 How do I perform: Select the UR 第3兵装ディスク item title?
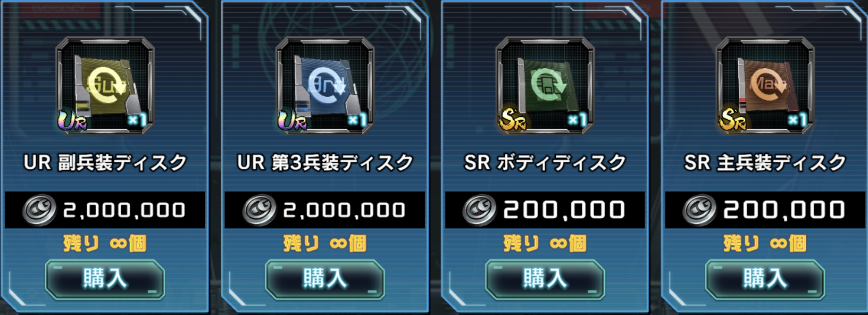[325, 162]
